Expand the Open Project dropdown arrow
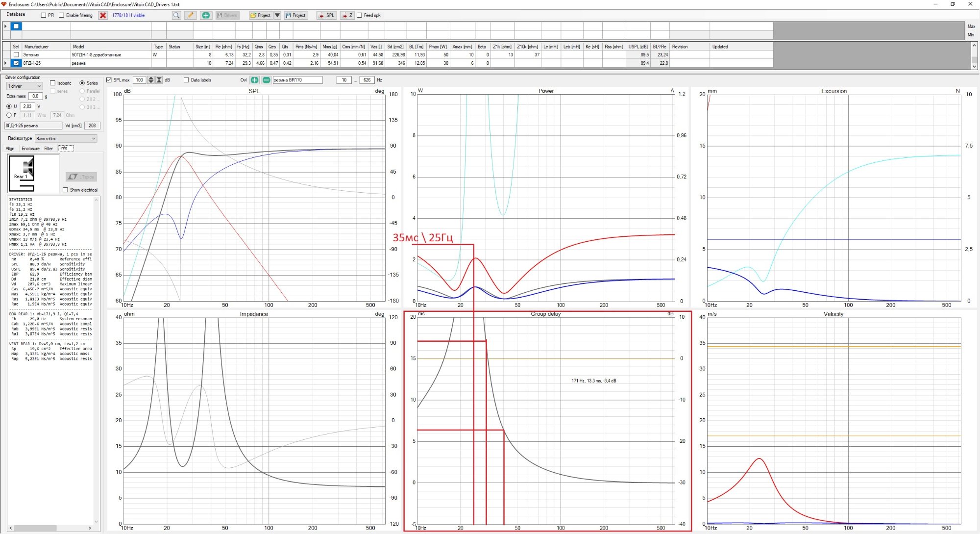The height and width of the screenshot is (534, 980). [x=277, y=15]
